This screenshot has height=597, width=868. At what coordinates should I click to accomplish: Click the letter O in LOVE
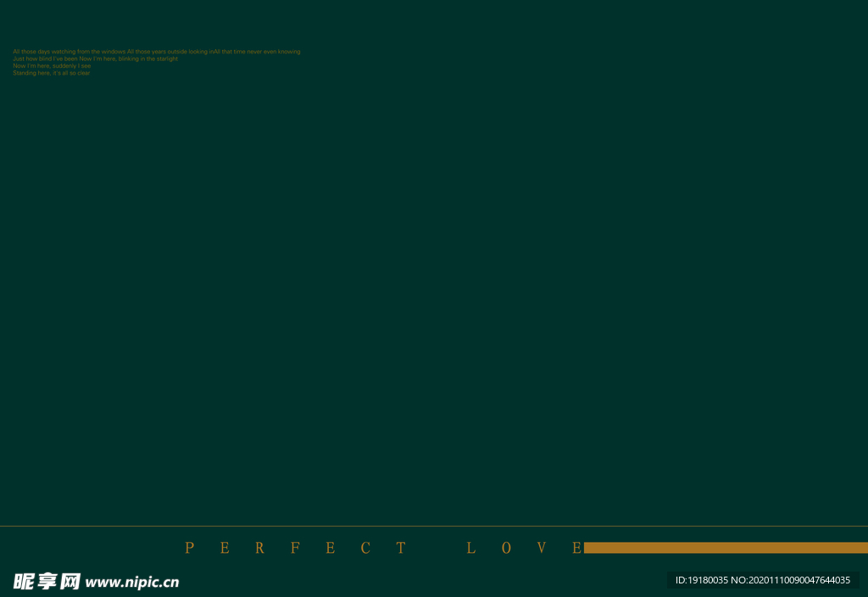(x=506, y=548)
